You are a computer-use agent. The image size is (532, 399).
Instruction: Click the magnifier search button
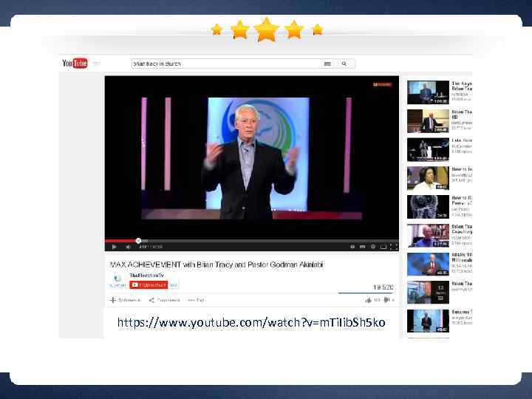pos(344,64)
